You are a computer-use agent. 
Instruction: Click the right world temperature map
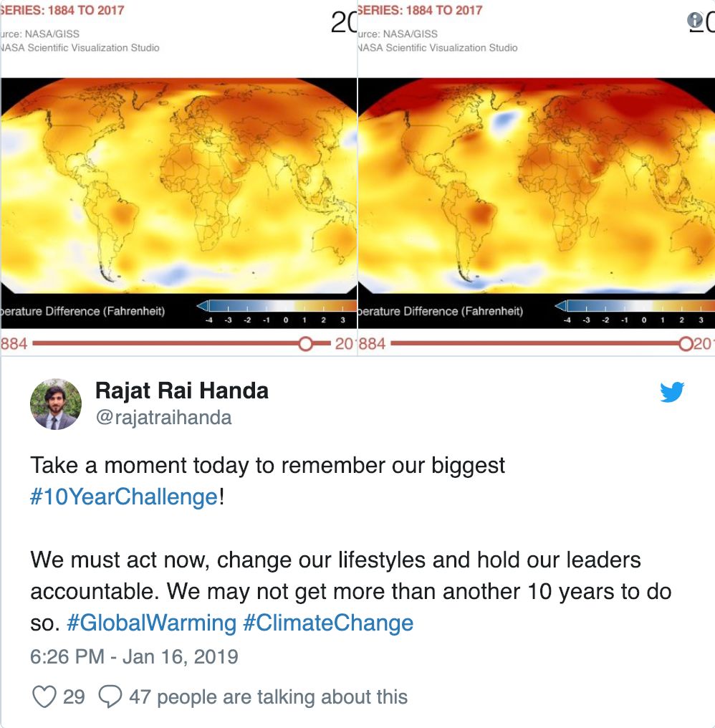click(x=537, y=186)
